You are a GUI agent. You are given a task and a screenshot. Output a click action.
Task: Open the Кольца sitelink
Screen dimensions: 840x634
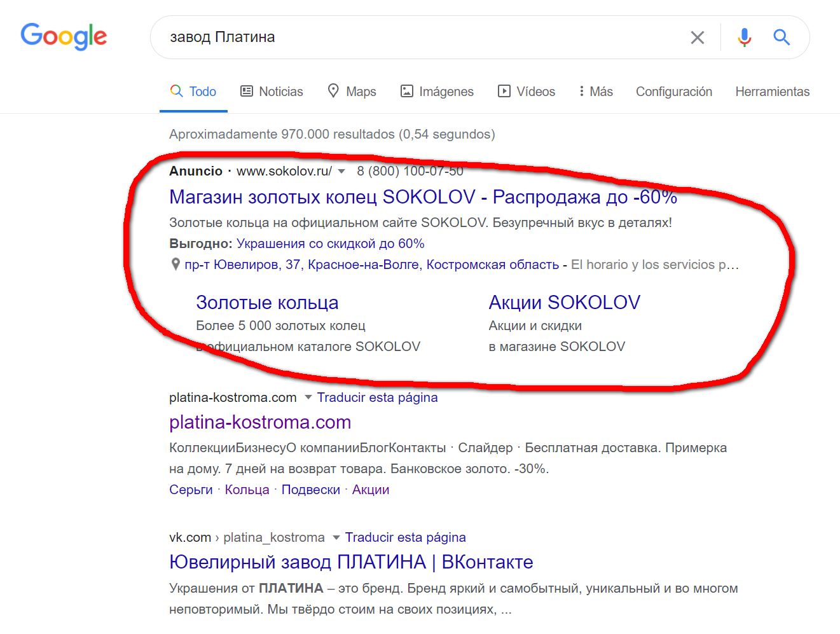(247, 490)
